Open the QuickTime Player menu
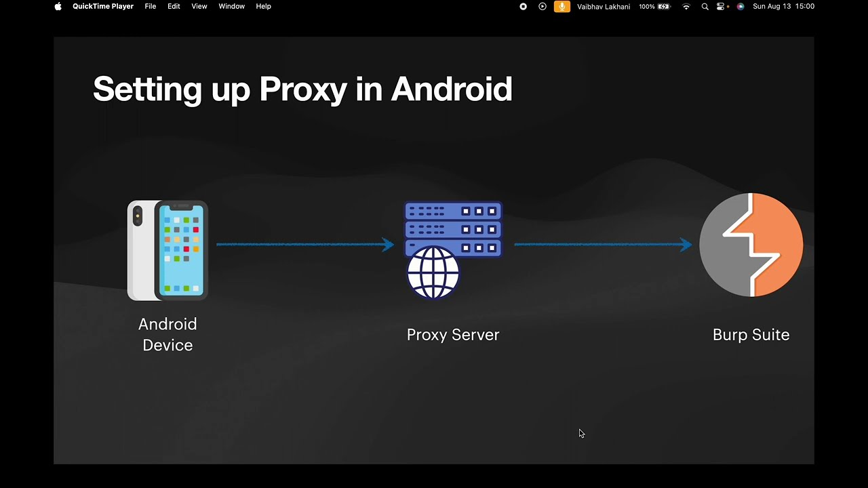868x488 pixels. click(103, 6)
